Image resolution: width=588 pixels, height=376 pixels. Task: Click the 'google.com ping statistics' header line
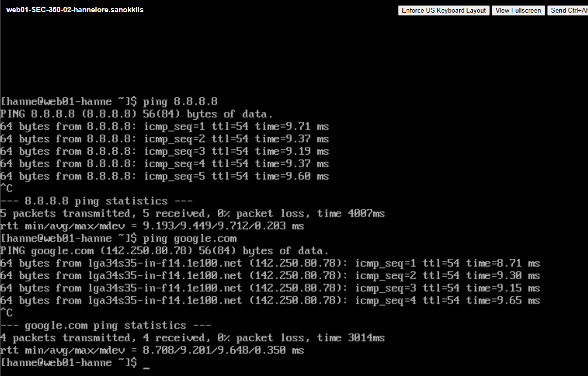pos(105,325)
